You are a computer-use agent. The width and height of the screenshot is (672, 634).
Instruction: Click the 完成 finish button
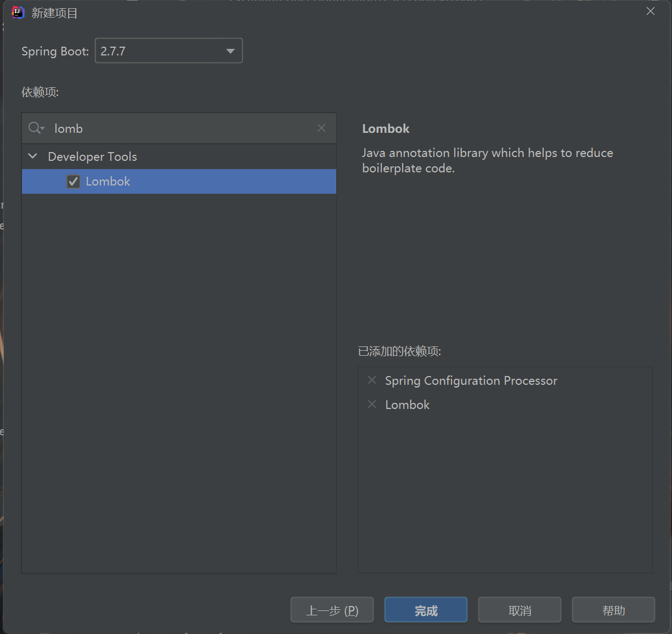426,610
